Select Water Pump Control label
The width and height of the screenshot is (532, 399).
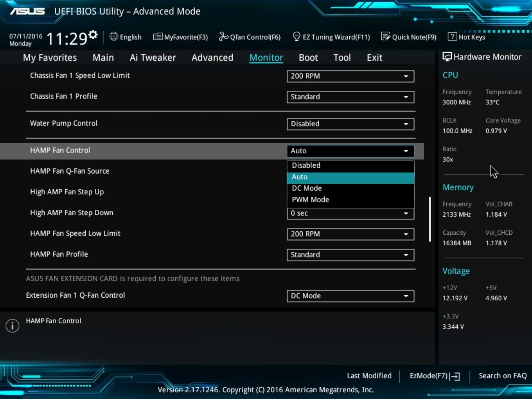(64, 123)
